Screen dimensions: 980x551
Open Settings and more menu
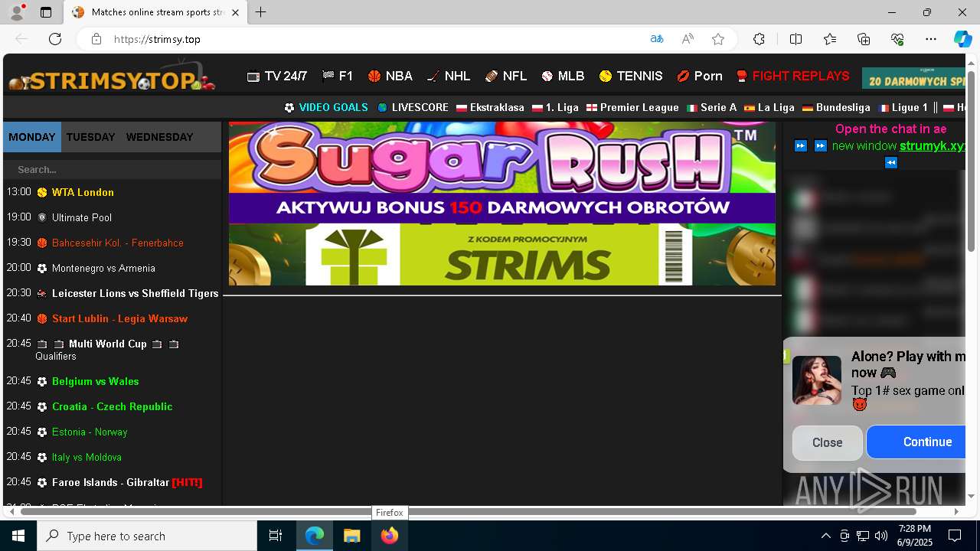tap(931, 39)
